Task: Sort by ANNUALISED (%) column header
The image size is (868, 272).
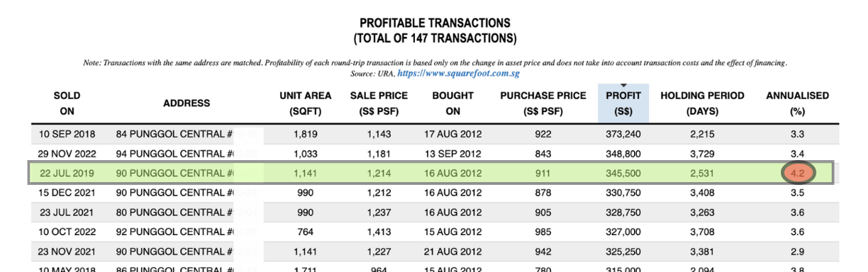Action: coord(797,103)
